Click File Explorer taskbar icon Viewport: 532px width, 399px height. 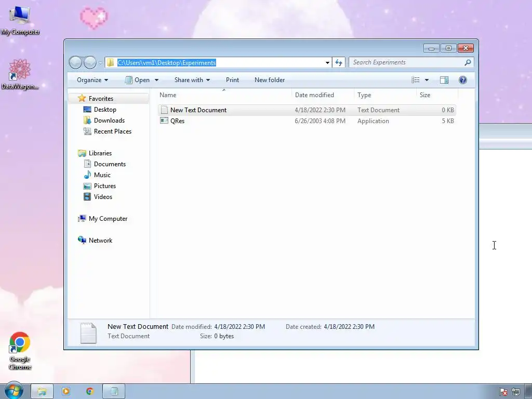42,392
